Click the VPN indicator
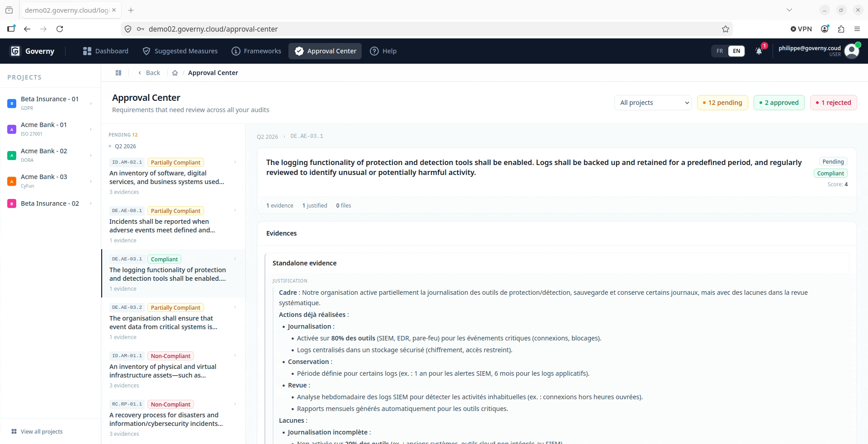868x444 pixels. coord(801,29)
